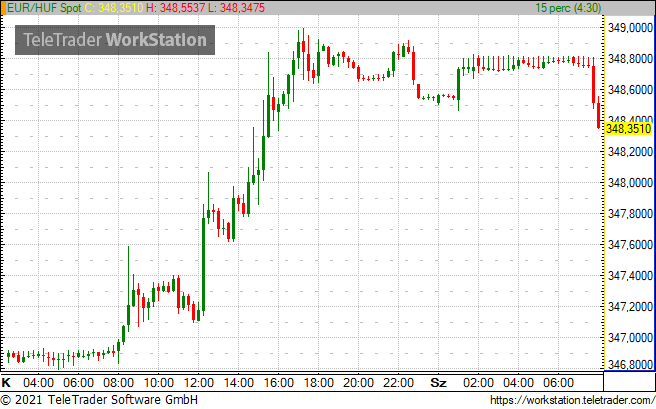Click the 16:00 time label

point(279,382)
